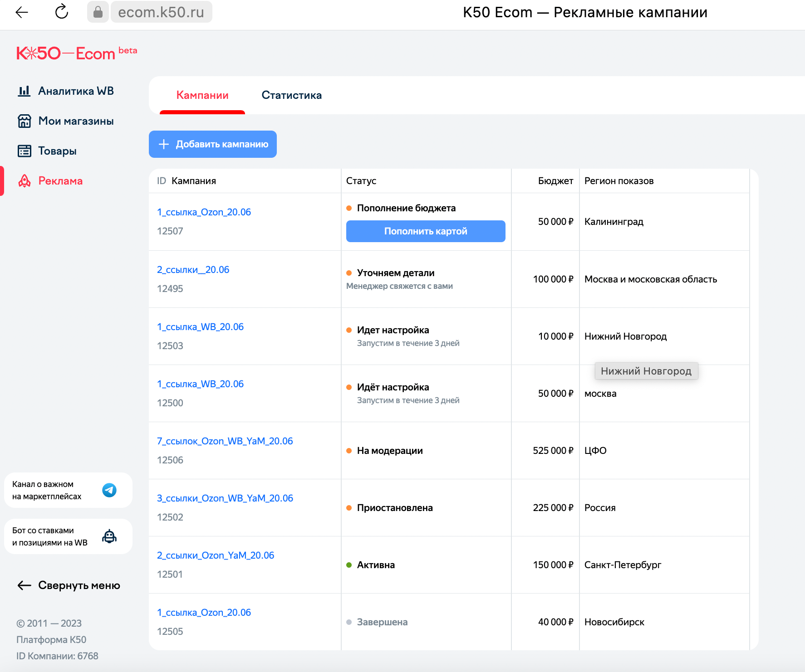
Task: Open campaign 1_ссылка_WB_20.06 with ID 12500
Action: 200,384
